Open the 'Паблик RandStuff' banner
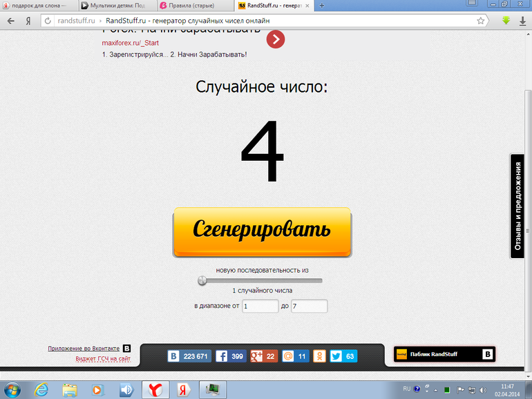The image size is (532, 399). [444, 354]
